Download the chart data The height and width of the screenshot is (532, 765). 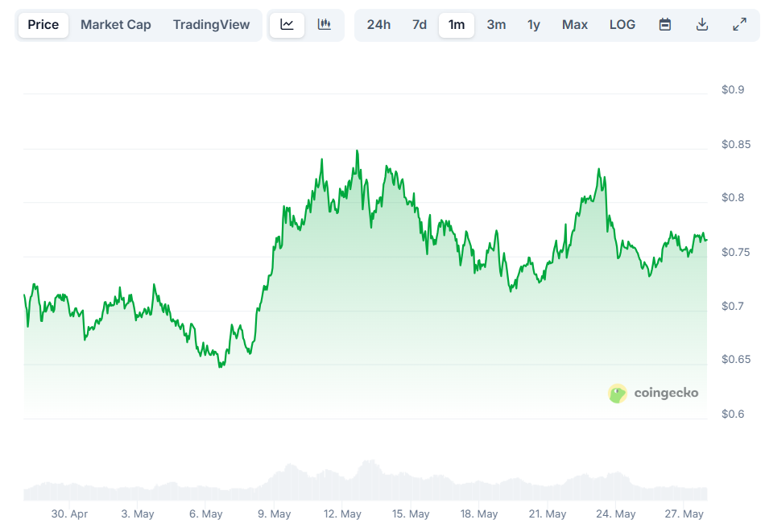coord(702,25)
